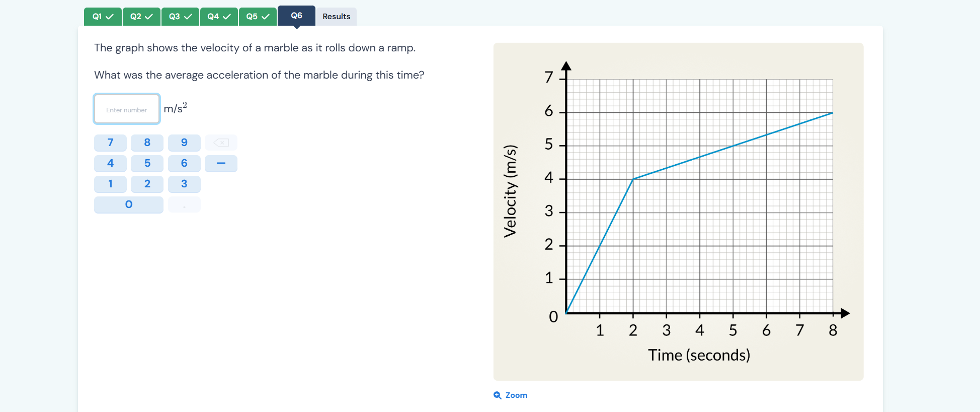Select the Q2 question tab
This screenshot has width=980, height=412.
[x=141, y=16]
